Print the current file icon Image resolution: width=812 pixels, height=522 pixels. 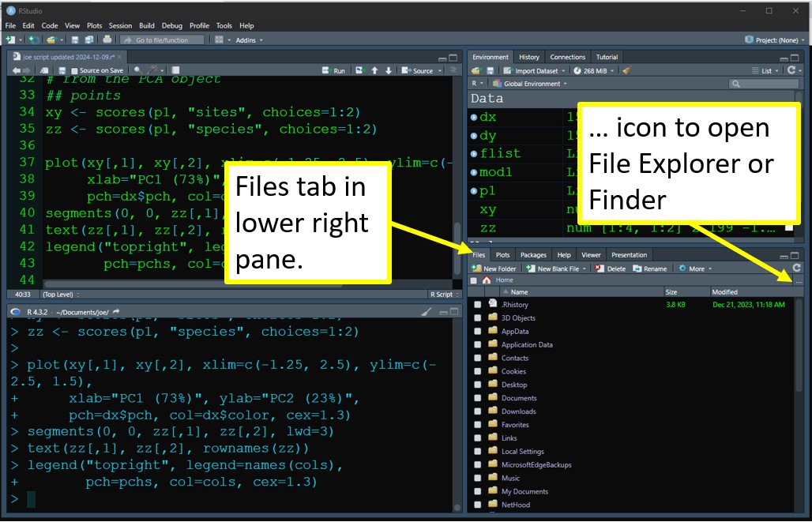[107, 39]
